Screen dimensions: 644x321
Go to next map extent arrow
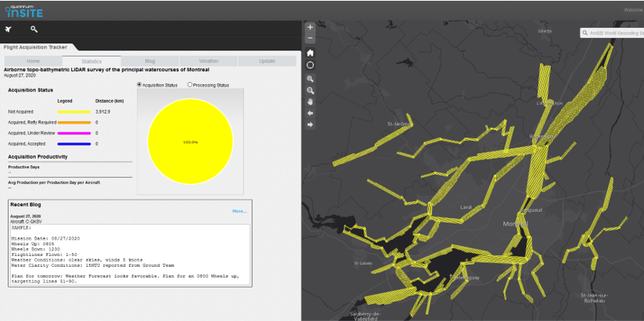coord(310,125)
